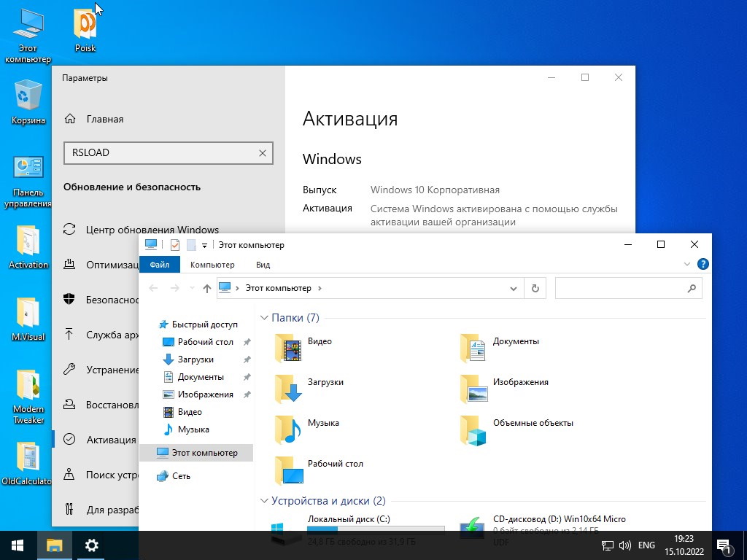Open the Вид ribbon tab
Screen dimensions: 747x560
click(x=263, y=265)
